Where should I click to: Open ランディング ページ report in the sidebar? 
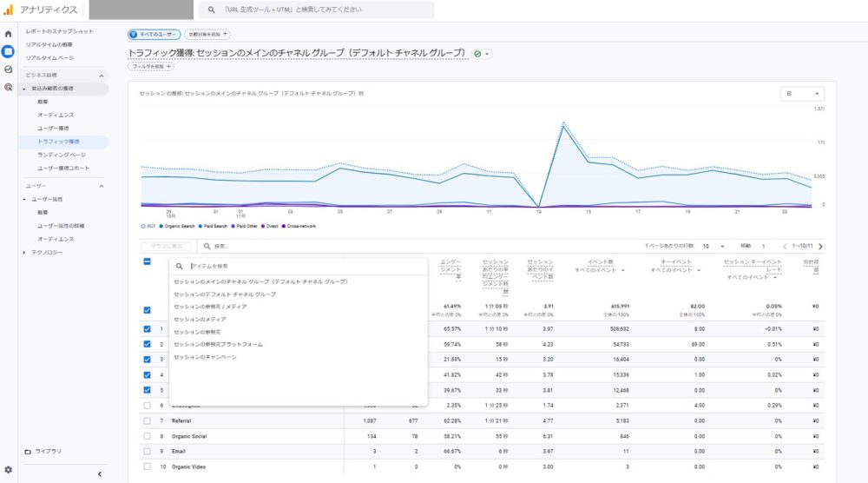62,155
